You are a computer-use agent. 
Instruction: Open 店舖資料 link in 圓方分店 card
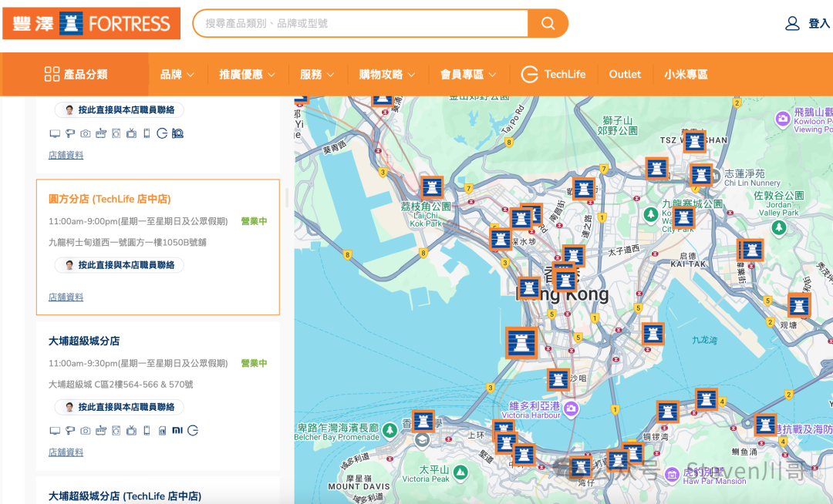point(66,297)
